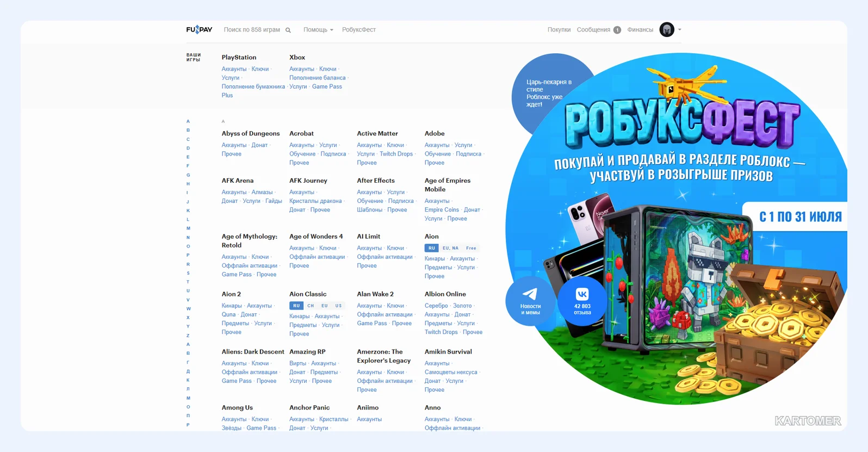Viewport: 868px width, 452px height.
Task: Open the Alan Wake 2 title
Action: point(375,294)
